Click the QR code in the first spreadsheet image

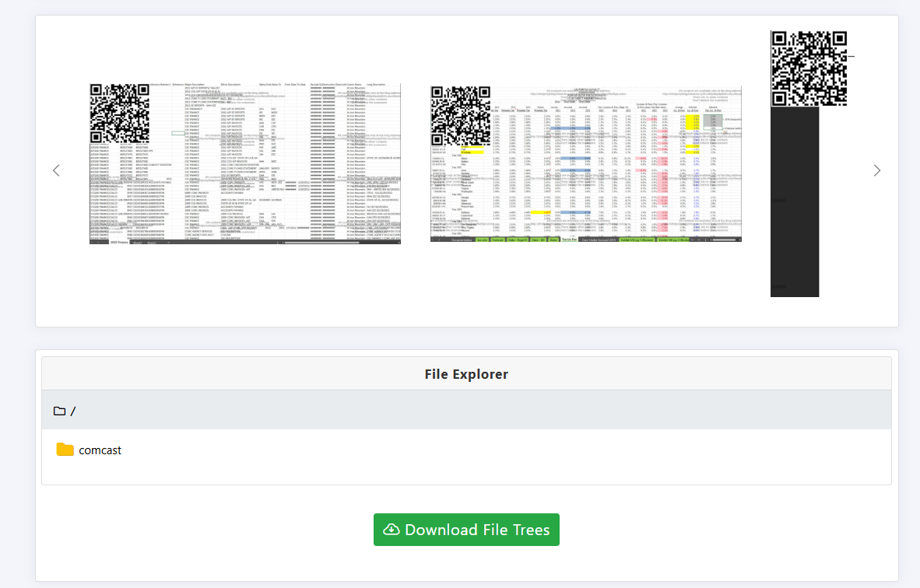(x=119, y=114)
